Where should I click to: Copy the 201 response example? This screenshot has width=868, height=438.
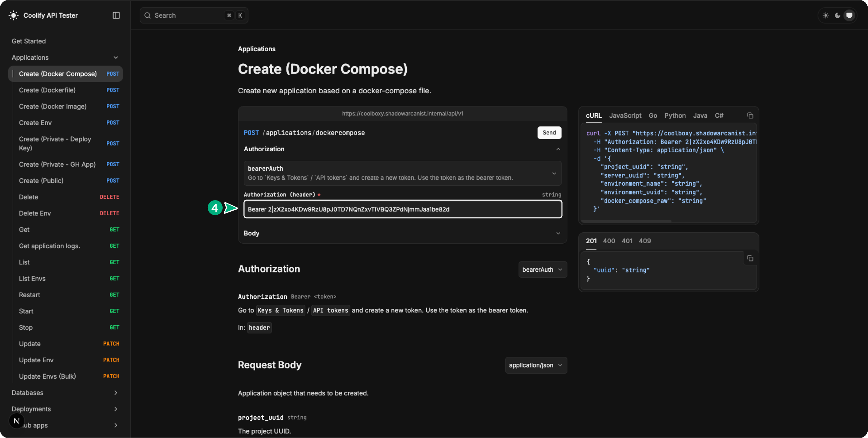click(x=750, y=259)
